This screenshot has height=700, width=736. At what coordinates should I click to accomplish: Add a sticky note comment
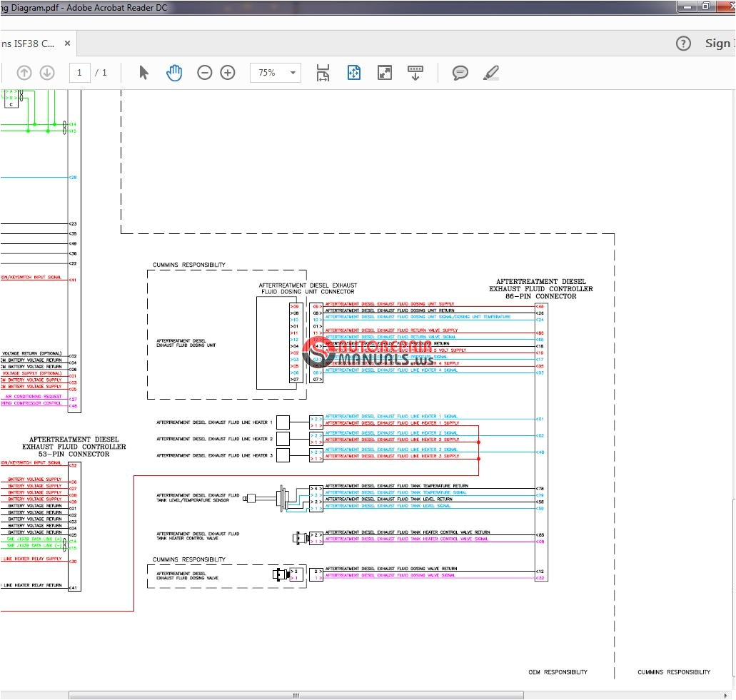pos(460,73)
